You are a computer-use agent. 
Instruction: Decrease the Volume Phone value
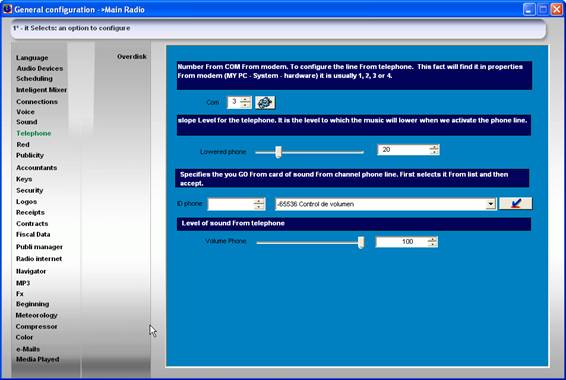pos(432,244)
